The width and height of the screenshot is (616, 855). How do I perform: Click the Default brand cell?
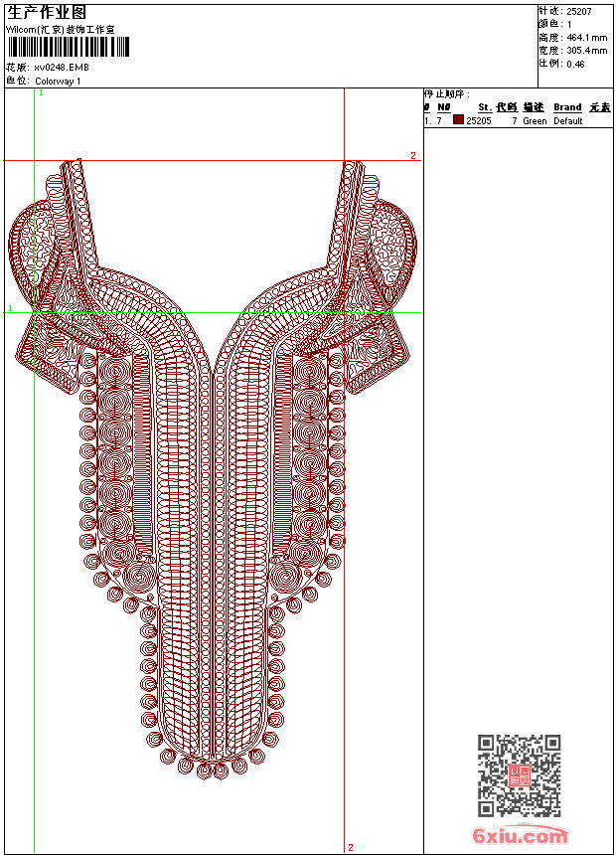point(567,121)
